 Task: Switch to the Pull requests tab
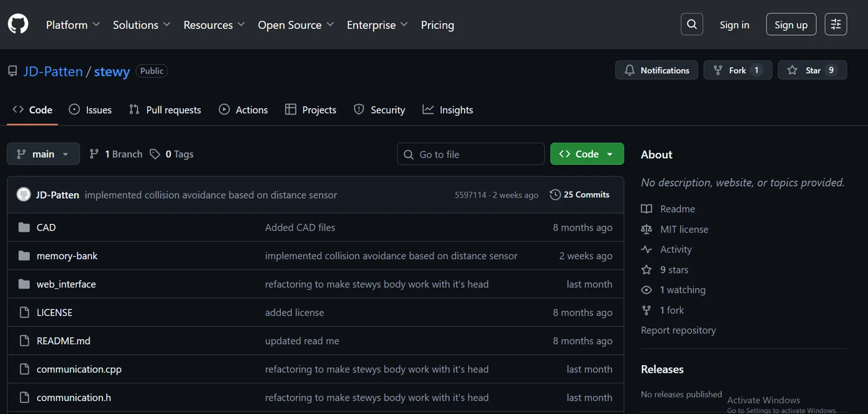[x=165, y=110]
